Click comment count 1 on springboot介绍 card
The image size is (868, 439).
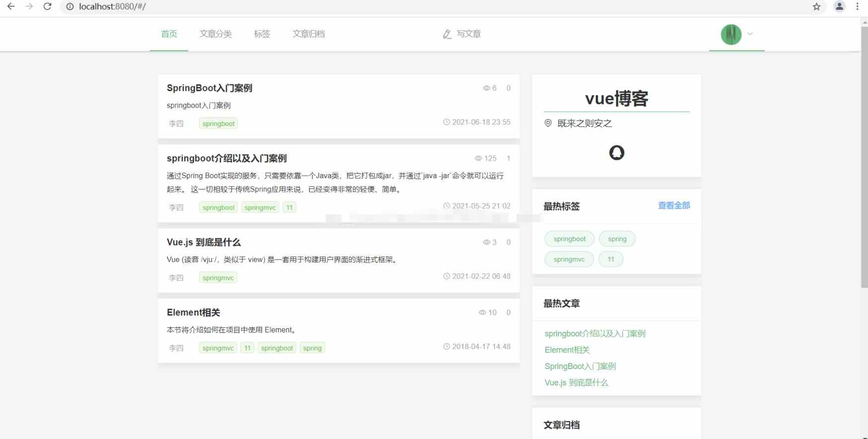pos(508,158)
